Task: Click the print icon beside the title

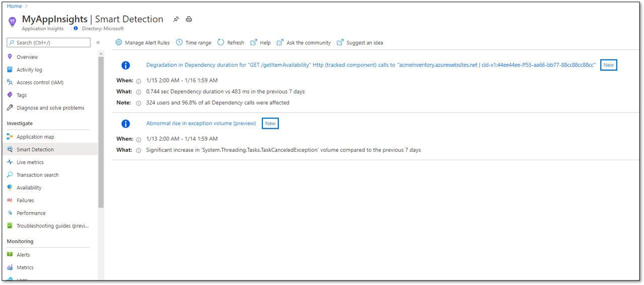Action: (x=189, y=20)
